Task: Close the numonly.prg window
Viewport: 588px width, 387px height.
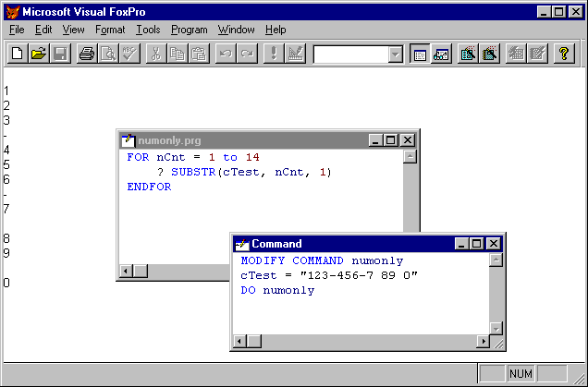Action: coord(408,140)
